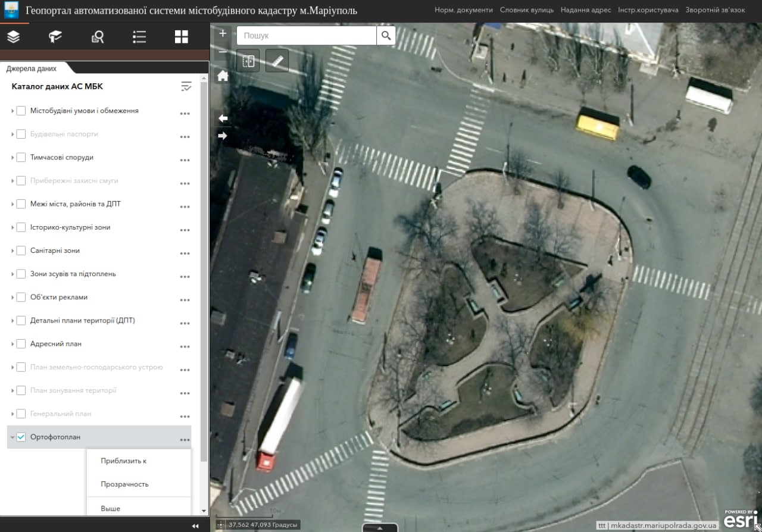Open Надання адрес link
Viewport: 762px width, 532px height.
click(x=586, y=10)
